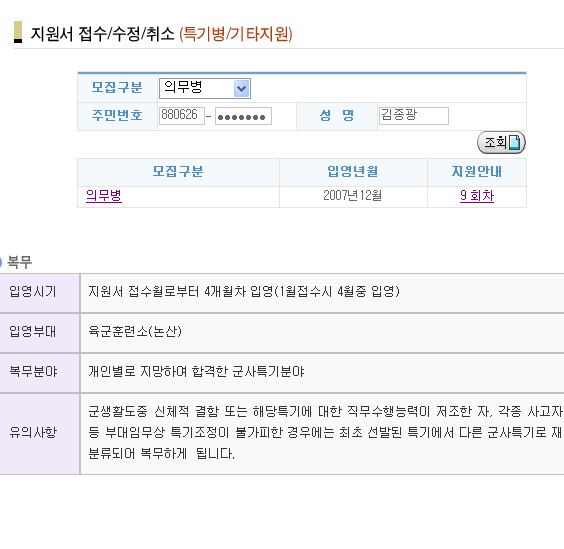
Task: Select the 2007년12월 enlistment date cell
Action: [353, 196]
